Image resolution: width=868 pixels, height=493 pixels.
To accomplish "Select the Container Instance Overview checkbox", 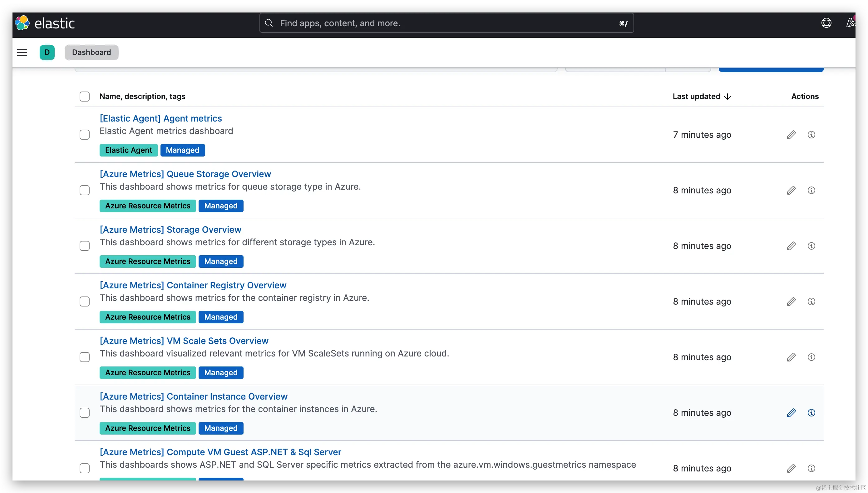I will pyautogui.click(x=85, y=413).
